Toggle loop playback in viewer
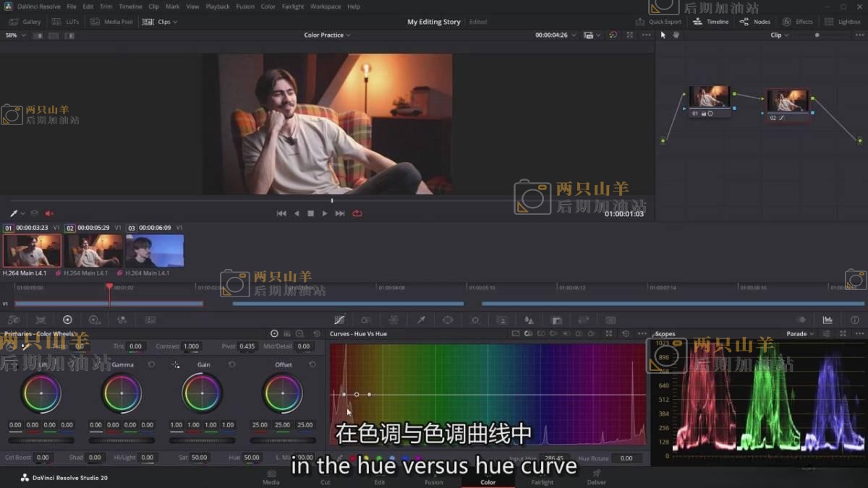This screenshot has height=488, width=868. pyautogui.click(x=357, y=213)
